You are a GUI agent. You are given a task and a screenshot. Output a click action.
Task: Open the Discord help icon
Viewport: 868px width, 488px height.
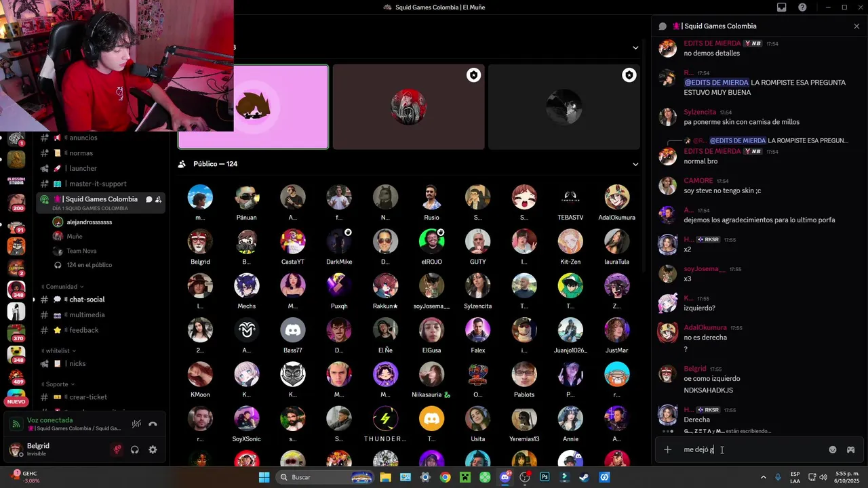coord(802,7)
